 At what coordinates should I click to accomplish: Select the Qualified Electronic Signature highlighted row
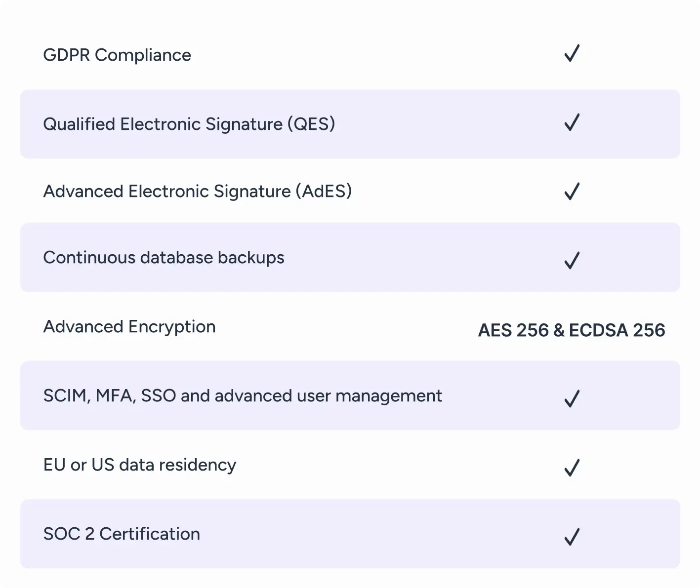[x=350, y=124]
